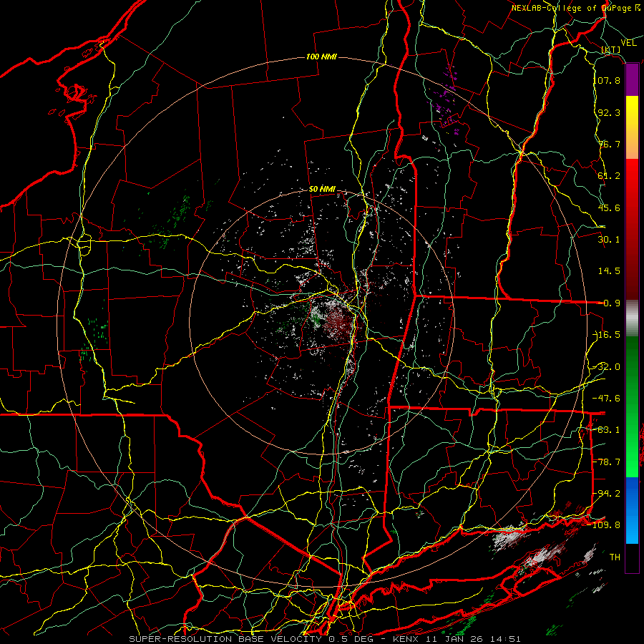Click the 14:51 timestamp in the caption

pyautogui.click(x=507, y=639)
